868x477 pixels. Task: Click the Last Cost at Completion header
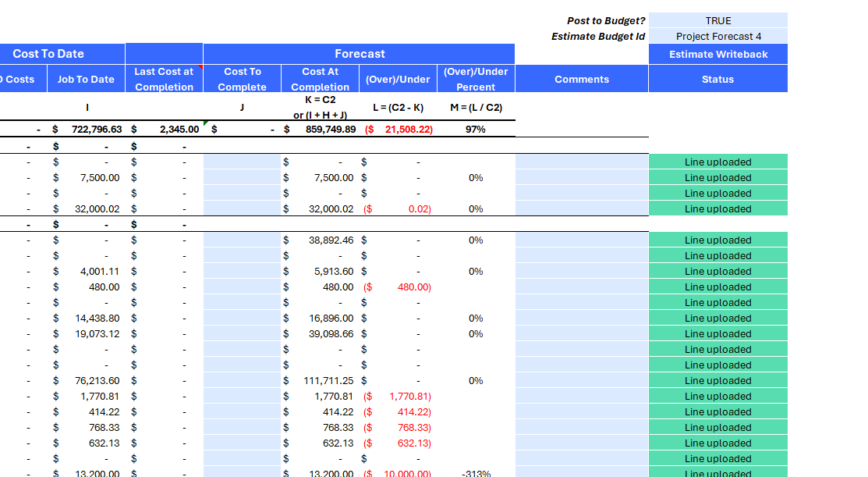click(164, 79)
